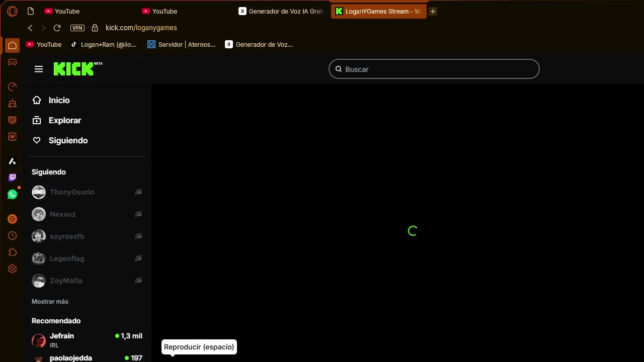Open GX Cleaner sidebar icon
This screenshot has height=362, width=644.
pyautogui.click(x=13, y=104)
